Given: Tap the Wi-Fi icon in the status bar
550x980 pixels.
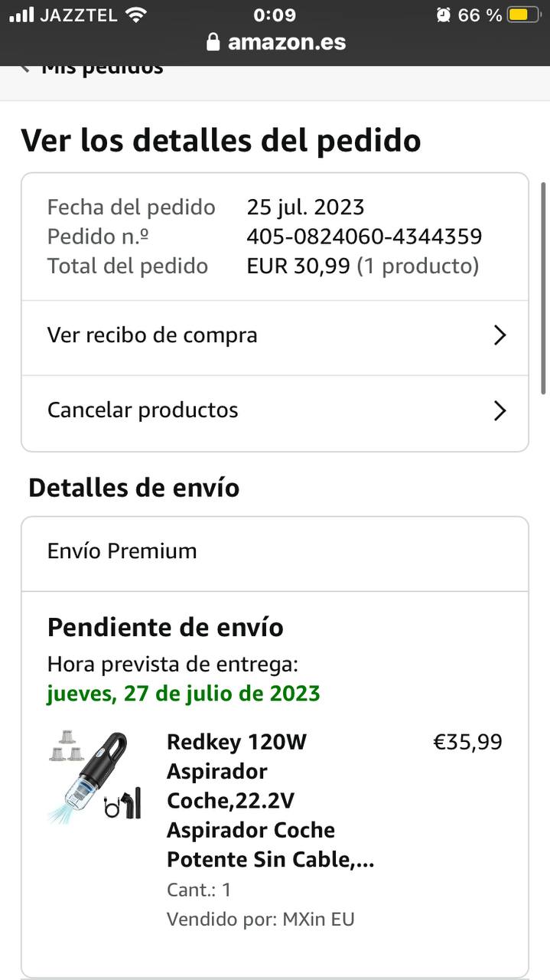Looking at the screenshot, I should [135, 15].
